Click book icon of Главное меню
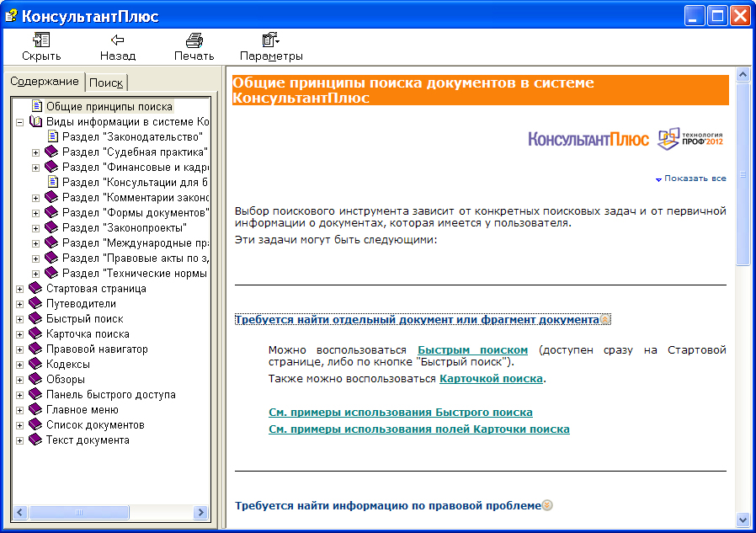The image size is (756, 533). (x=35, y=409)
